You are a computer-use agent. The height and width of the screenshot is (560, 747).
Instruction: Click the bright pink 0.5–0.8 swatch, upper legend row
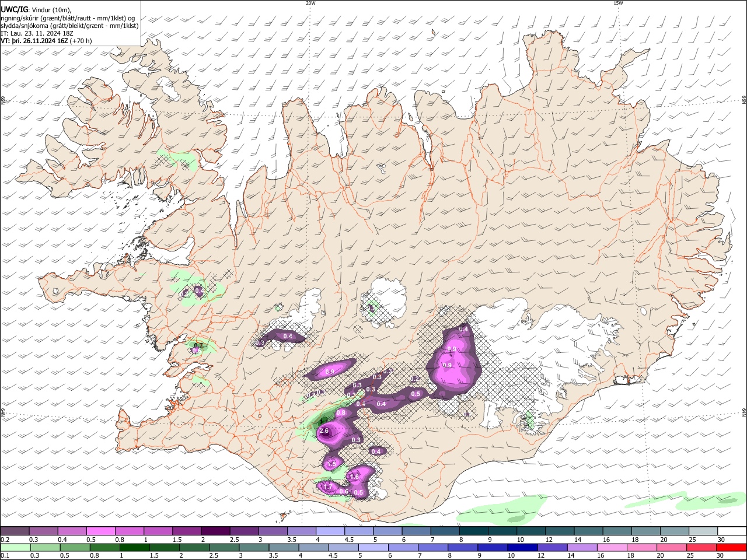[x=100, y=531]
